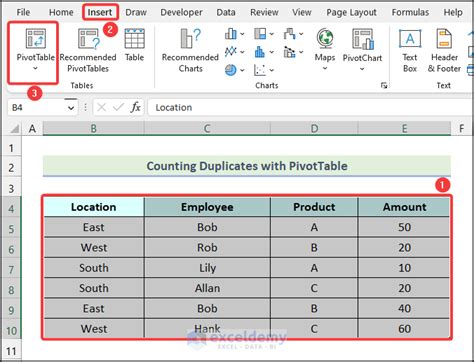Viewport: 474px width, 362px height.
Task: Click the Amount cell with value 10
Action: pyautogui.click(x=404, y=268)
